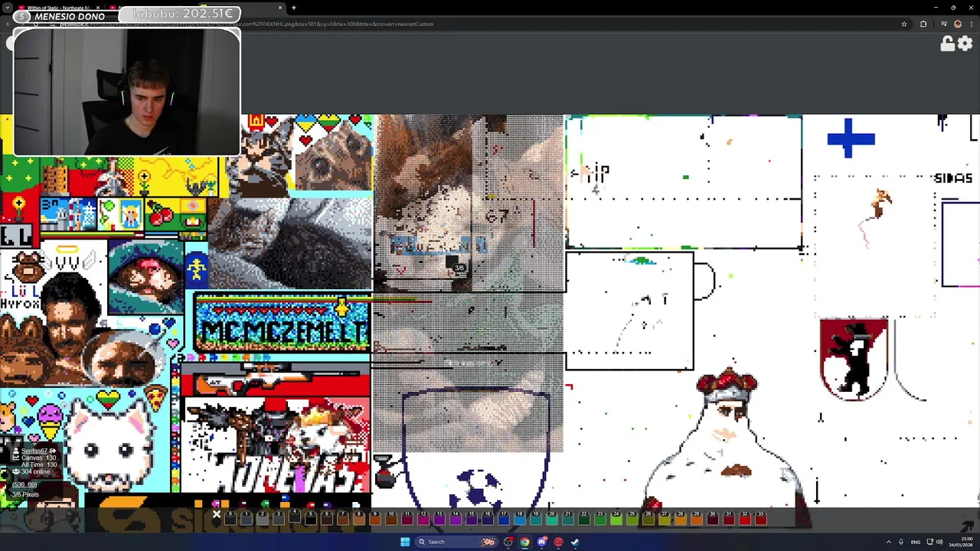This screenshot has width=980, height=551.
Task: Pick palette color 6 brown
Action: tap(326, 519)
